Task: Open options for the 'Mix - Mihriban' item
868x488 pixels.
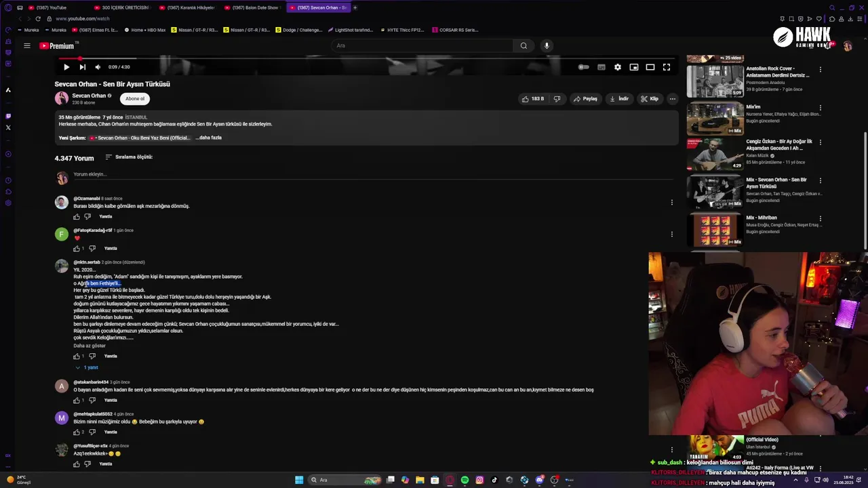Action: click(820, 219)
